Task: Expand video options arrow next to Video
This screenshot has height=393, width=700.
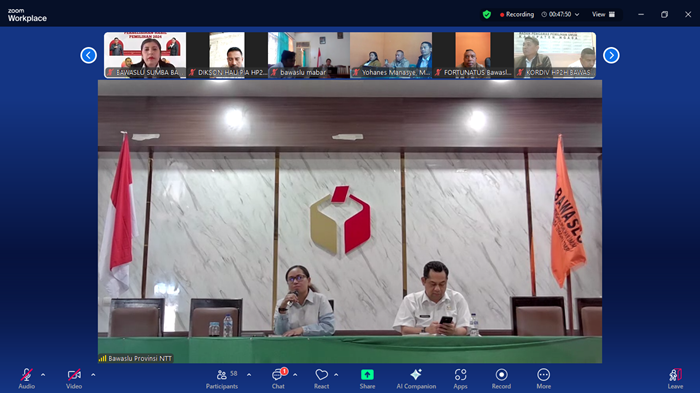Action: [x=93, y=375]
